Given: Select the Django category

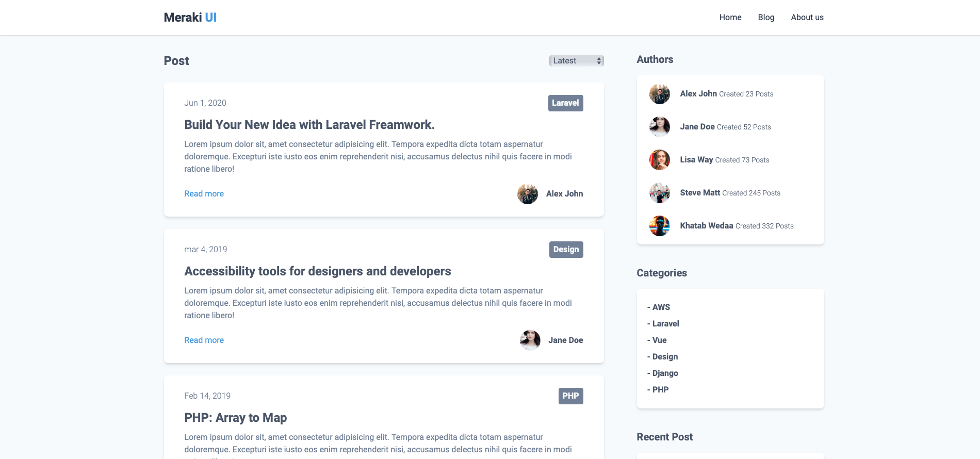Looking at the screenshot, I should point(665,373).
